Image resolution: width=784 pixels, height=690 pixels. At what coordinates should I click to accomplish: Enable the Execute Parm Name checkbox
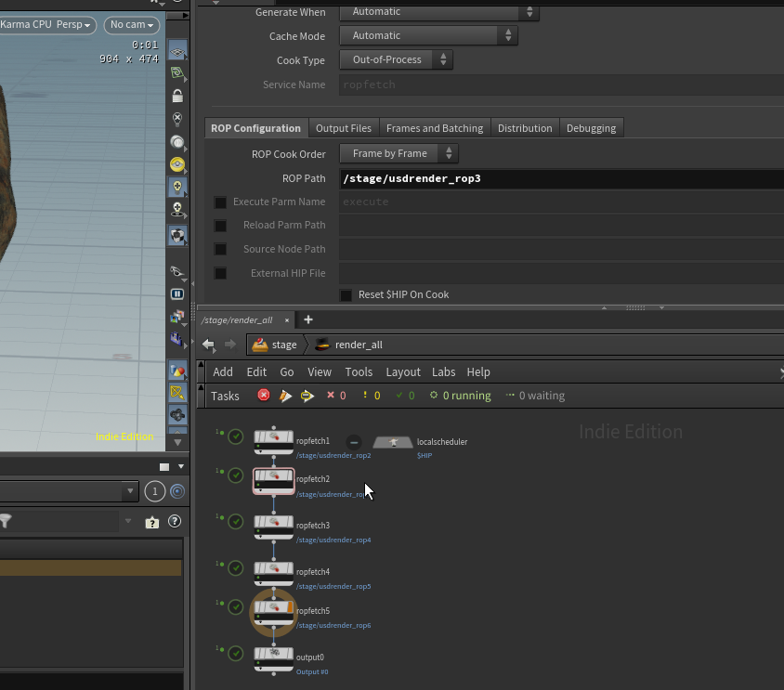(220, 202)
